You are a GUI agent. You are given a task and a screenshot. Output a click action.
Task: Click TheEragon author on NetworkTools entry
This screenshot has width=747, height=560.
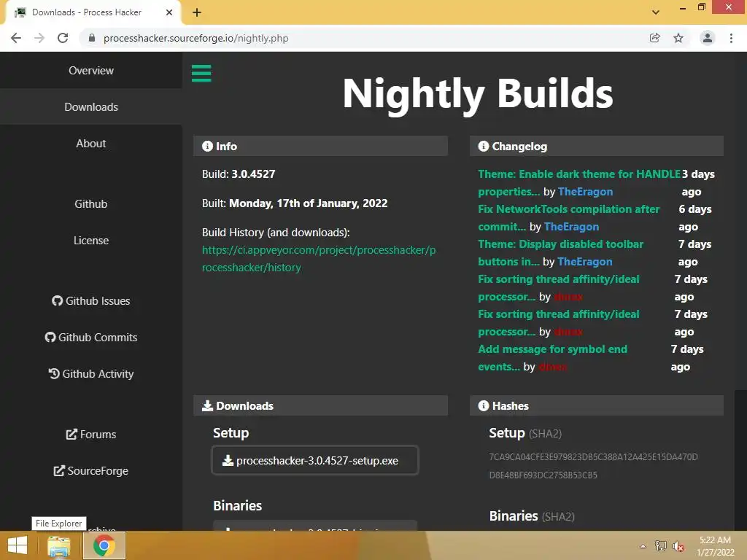click(x=572, y=227)
